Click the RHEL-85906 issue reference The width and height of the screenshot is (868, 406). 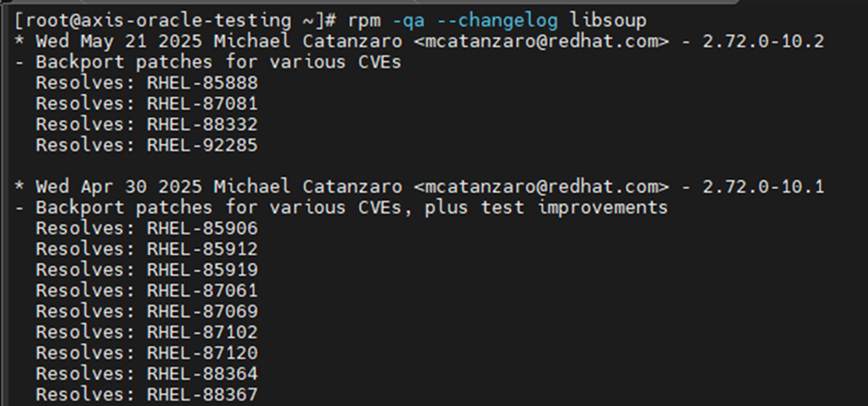pos(202,229)
